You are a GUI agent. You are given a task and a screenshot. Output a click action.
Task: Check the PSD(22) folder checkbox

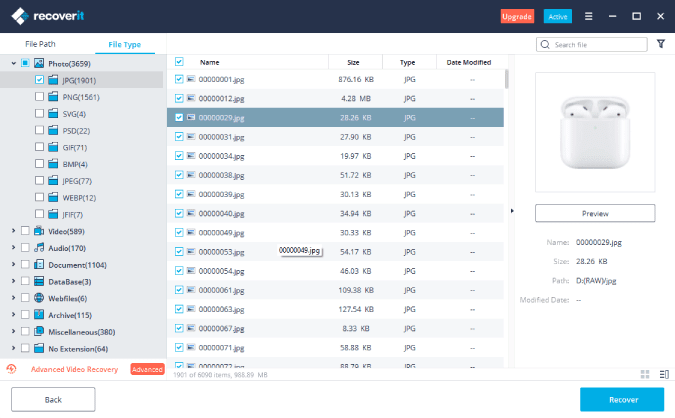click(39, 130)
